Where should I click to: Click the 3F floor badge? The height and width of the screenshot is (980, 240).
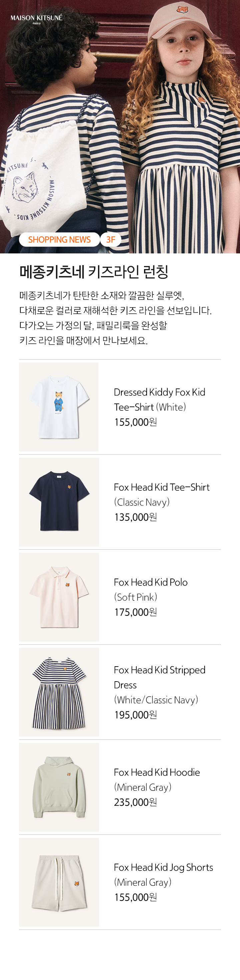pyautogui.click(x=111, y=240)
